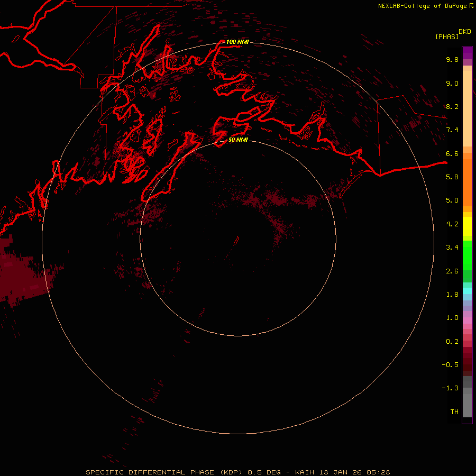The image size is (476, 476).
Task: Click the 6.6 scale value
Action: pos(452,153)
